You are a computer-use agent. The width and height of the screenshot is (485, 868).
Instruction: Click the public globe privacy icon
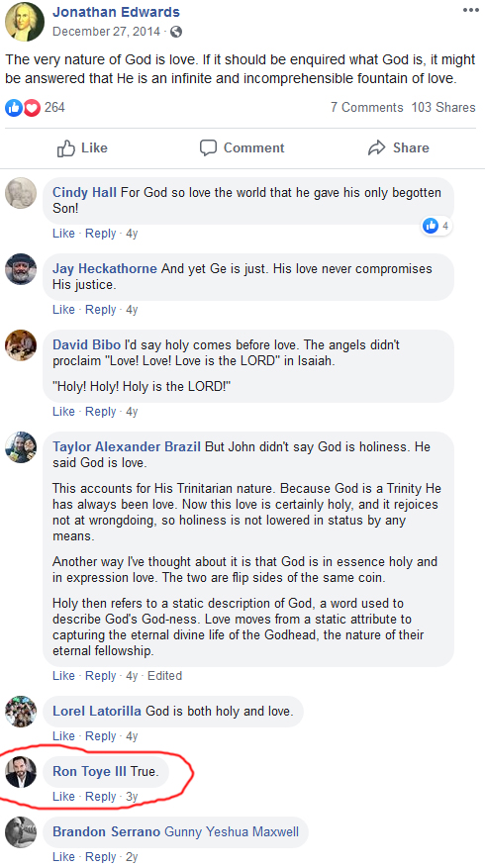click(x=176, y=32)
